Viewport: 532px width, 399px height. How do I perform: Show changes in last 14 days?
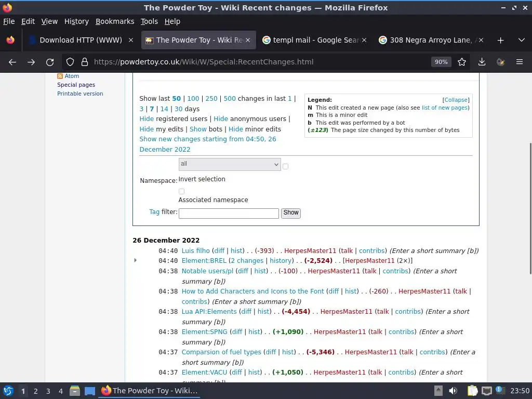pos(164,109)
